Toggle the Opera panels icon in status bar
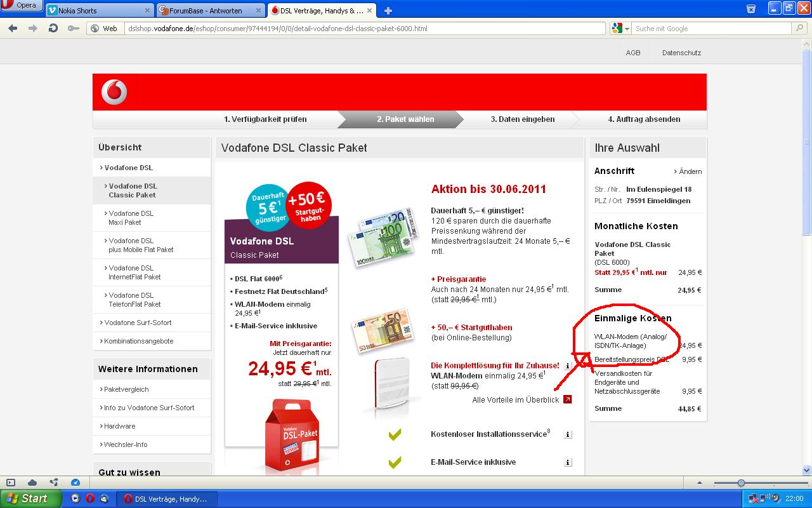 click(x=11, y=483)
